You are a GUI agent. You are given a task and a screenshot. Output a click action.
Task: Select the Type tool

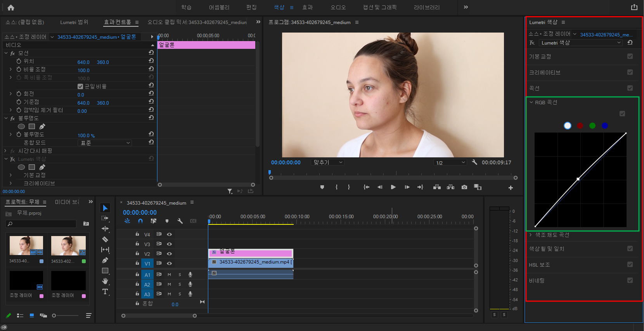pos(105,291)
